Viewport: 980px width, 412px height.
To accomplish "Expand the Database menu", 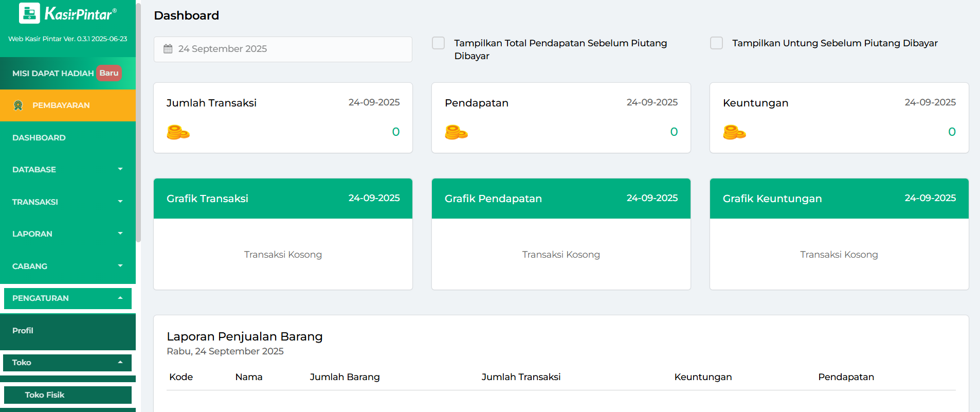I will pos(67,169).
